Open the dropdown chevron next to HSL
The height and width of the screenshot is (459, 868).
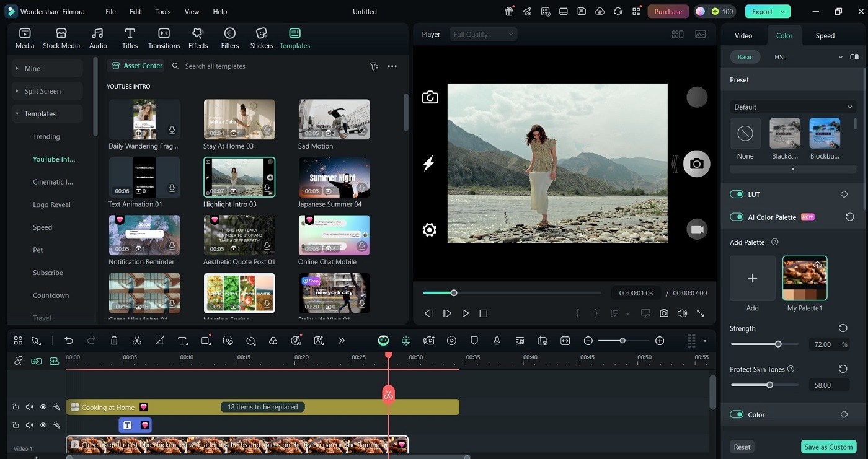pyautogui.click(x=841, y=57)
